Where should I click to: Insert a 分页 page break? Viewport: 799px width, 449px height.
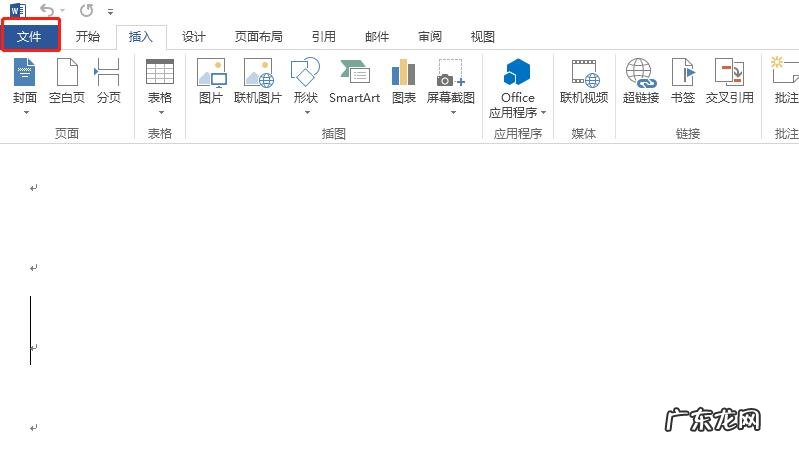pos(108,81)
